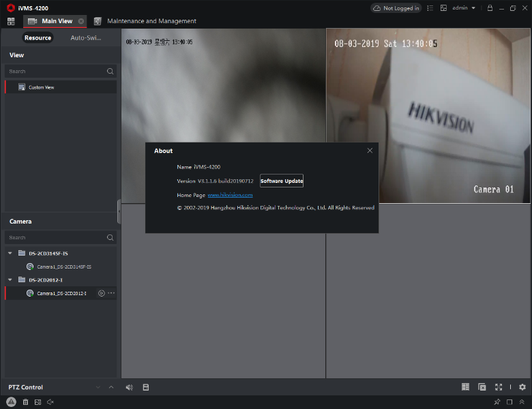Click the Camera search magnifier icon

point(110,237)
